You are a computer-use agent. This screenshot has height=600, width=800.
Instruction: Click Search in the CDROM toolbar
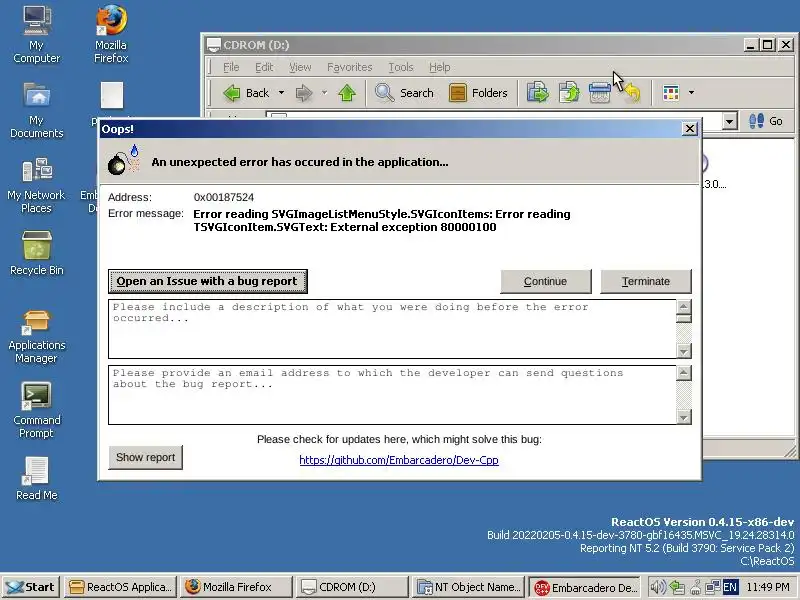point(404,93)
